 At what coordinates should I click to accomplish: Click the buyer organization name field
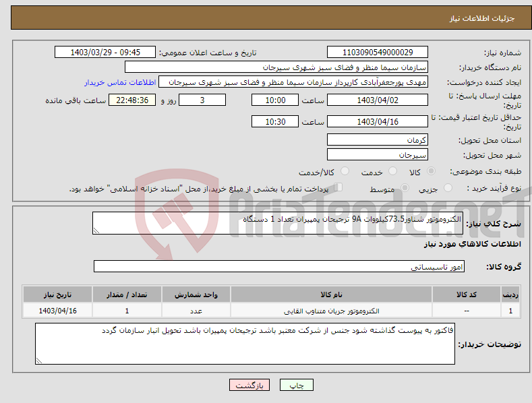tap(276, 67)
